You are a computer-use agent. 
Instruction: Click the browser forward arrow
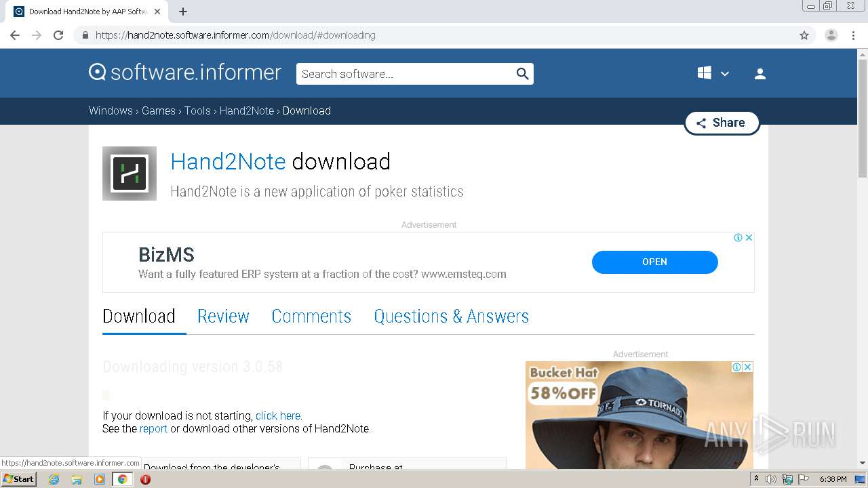point(37,35)
